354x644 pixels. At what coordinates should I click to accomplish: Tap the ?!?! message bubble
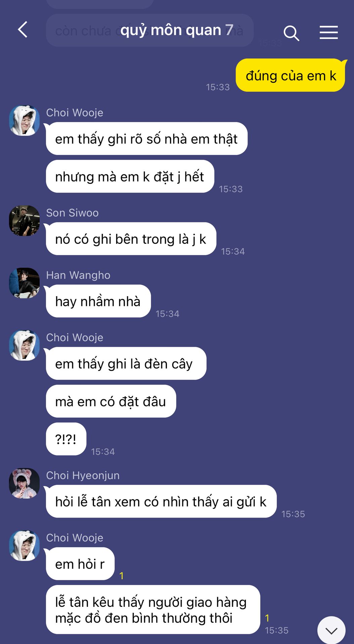pos(66,439)
